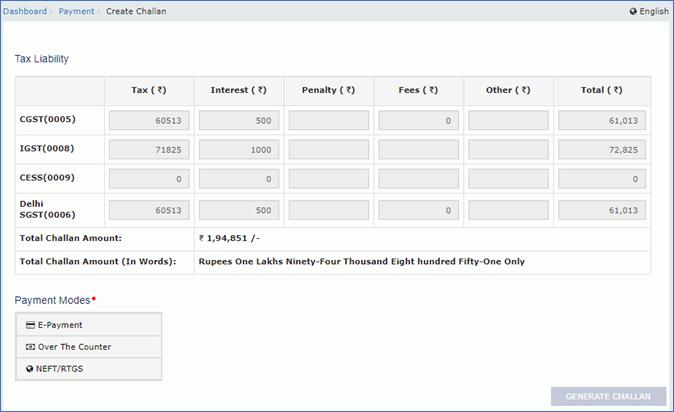Select NEFT/RTGS payment mode
674x412 pixels.
[89, 369]
